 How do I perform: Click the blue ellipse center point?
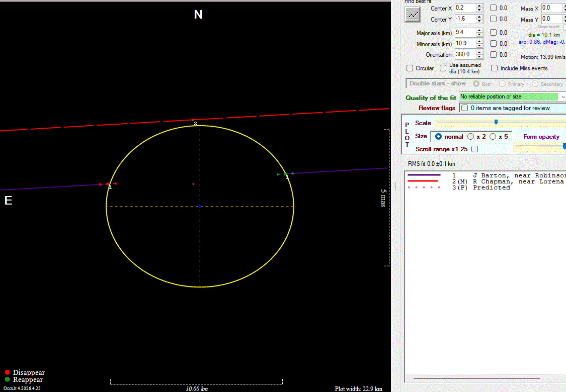[200, 206]
